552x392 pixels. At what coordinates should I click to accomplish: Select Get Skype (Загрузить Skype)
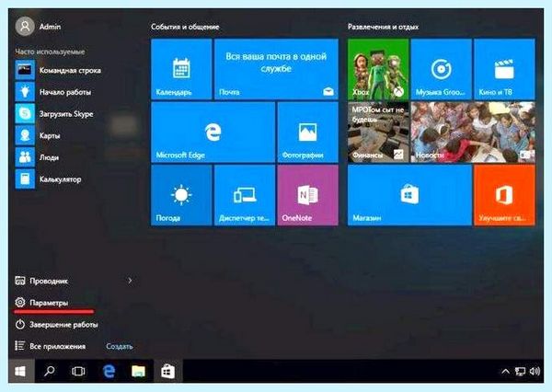[54, 114]
